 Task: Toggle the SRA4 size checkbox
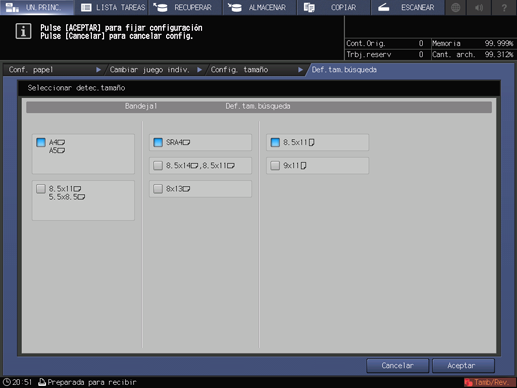click(x=158, y=142)
